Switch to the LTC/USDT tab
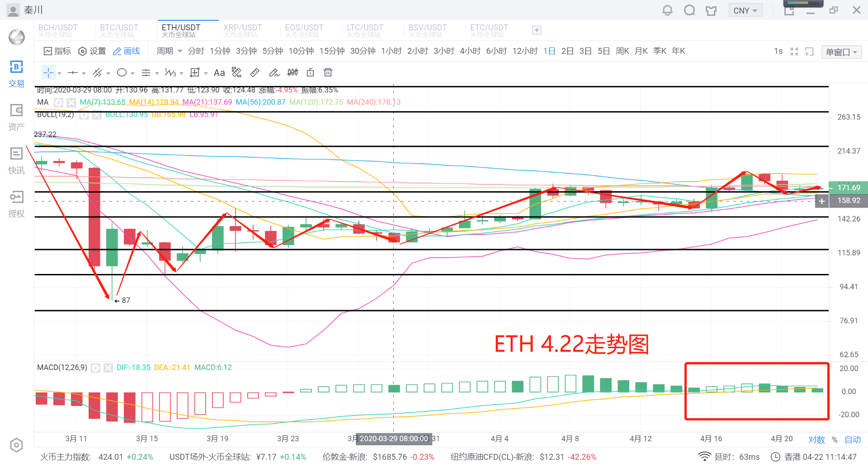The image size is (868, 467). point(365,30)
